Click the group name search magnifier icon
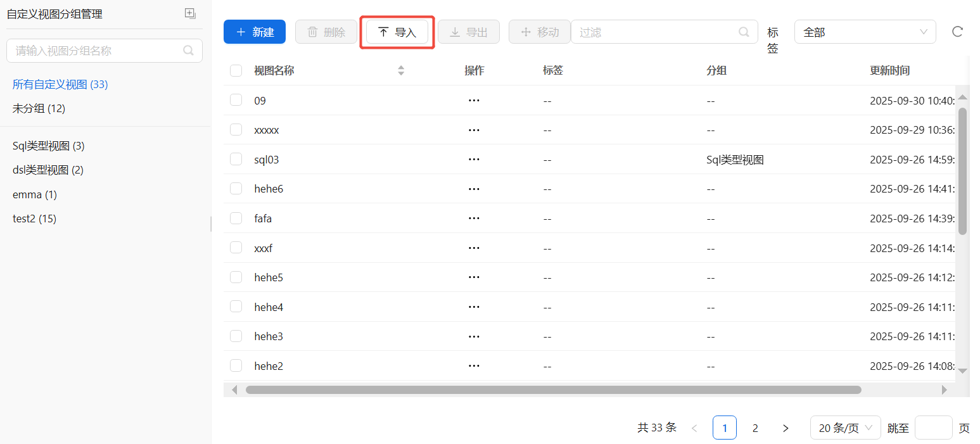The width and height of the screenshot is (980, 444). [188, 51]
